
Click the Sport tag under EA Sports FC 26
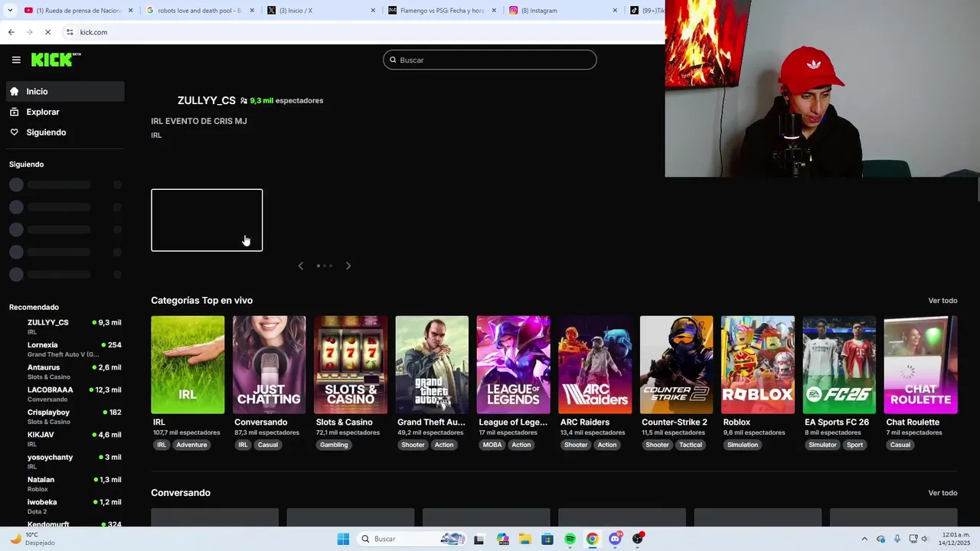point(855,445)
